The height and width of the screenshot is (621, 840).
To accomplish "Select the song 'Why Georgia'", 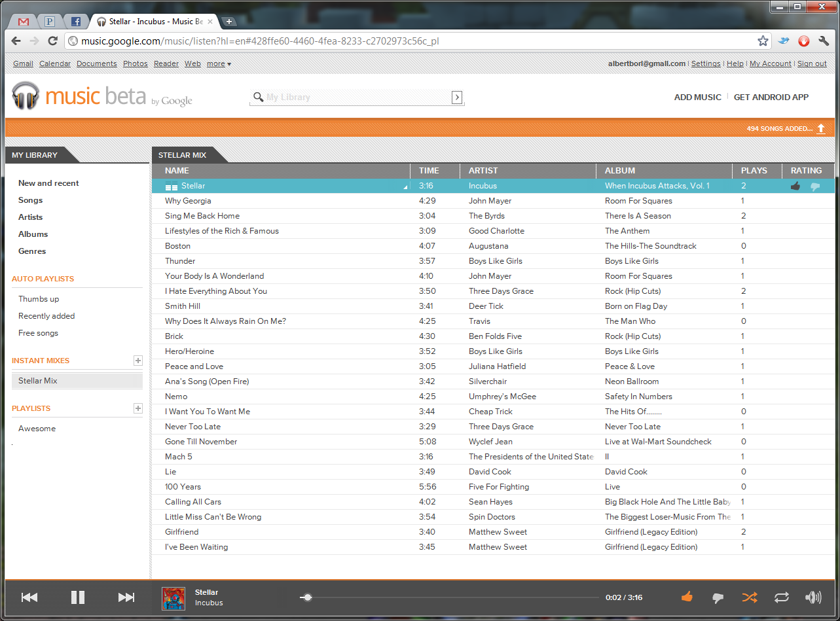I will coord(188,201).
